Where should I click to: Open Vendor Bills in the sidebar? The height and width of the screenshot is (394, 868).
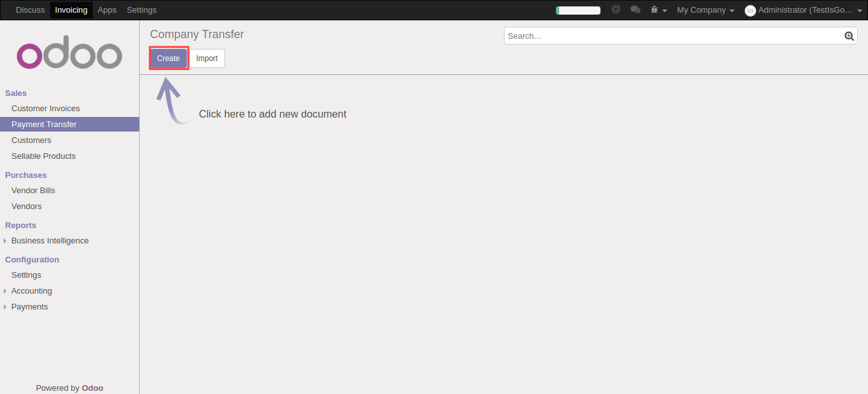point(33,191)
